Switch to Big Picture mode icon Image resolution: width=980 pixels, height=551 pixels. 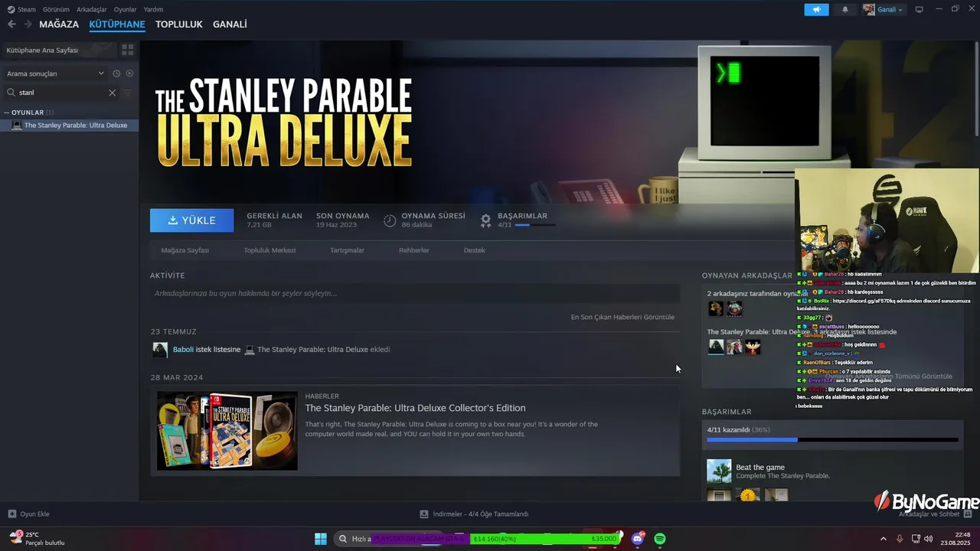click(x=919, y=9)
